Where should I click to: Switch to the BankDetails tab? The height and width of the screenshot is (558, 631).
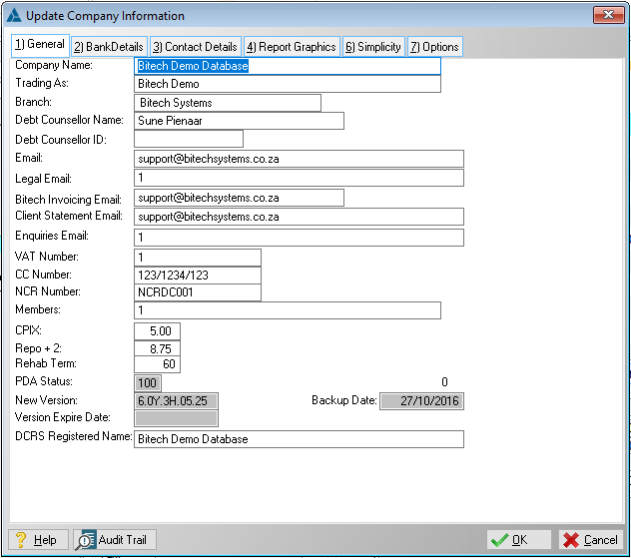109,47
